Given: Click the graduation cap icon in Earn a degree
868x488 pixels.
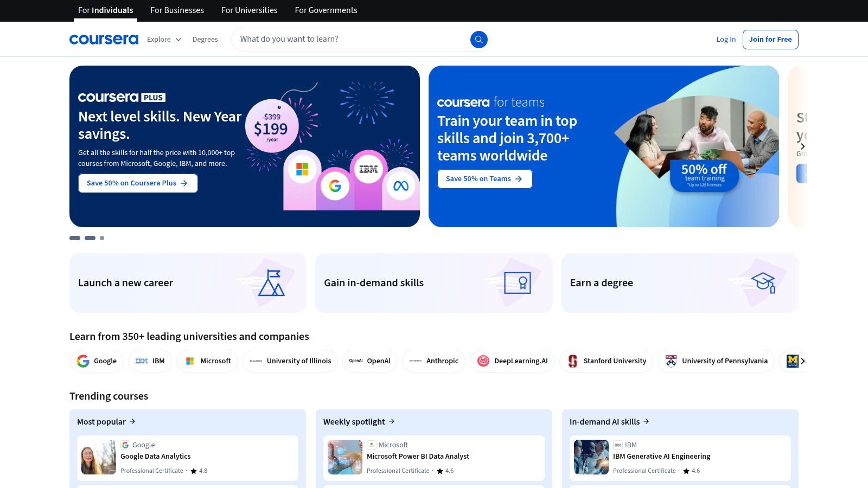Looking at the screenshot, I should click(763, 282).
